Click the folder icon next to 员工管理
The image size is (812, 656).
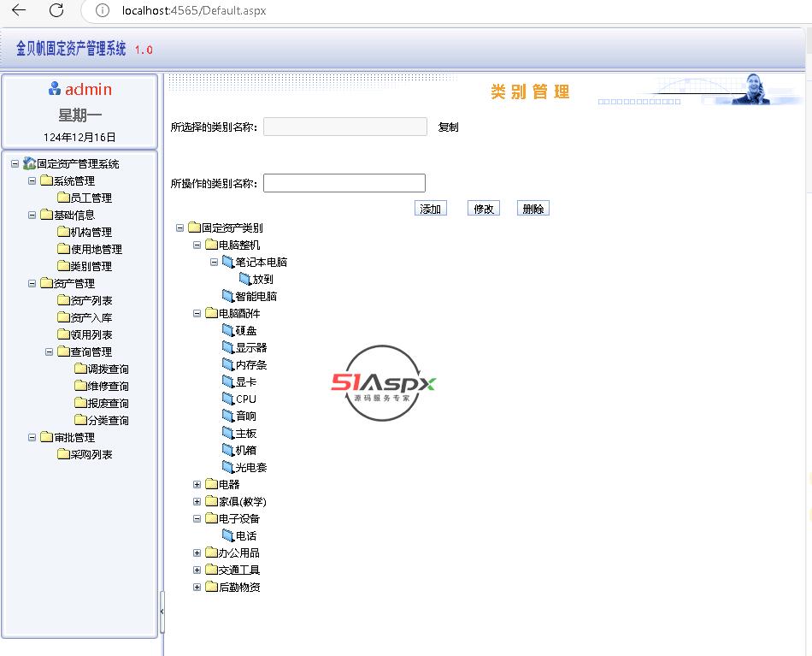pyautogui.click(x=63, y=198)
